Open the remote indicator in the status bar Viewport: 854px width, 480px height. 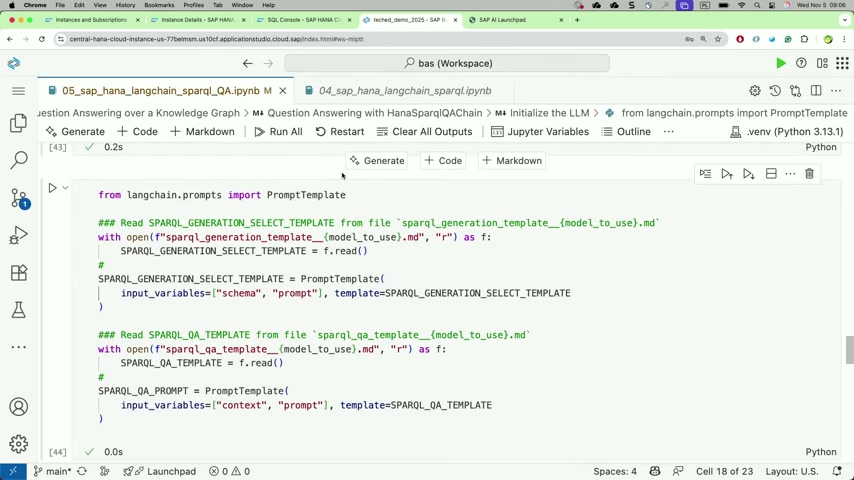click(x=13, y=471)
